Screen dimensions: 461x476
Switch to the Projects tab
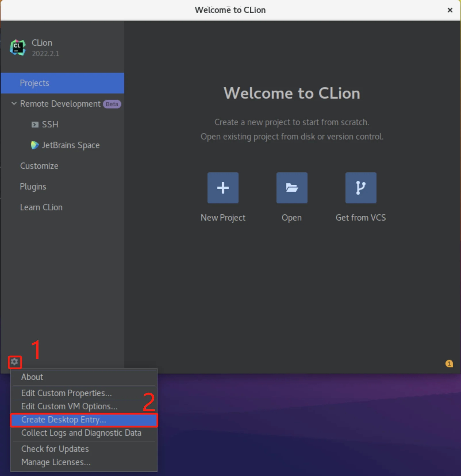34,83
